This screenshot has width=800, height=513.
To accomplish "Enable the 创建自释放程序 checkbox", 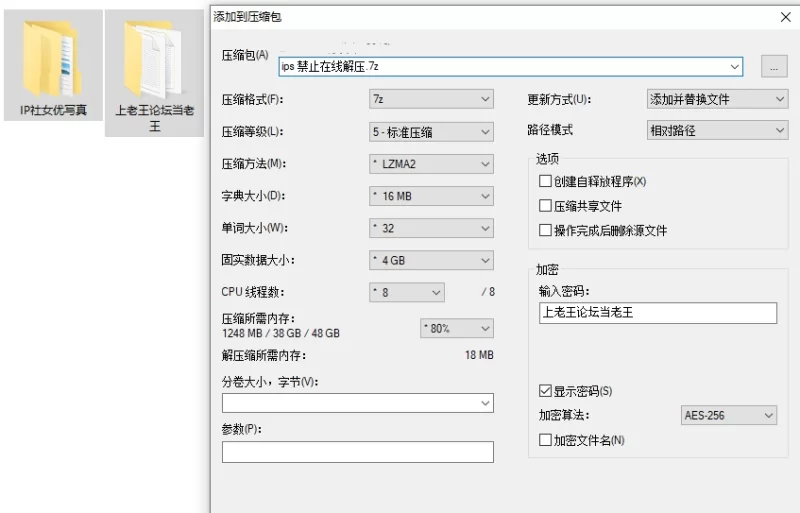I will (545, 181).
